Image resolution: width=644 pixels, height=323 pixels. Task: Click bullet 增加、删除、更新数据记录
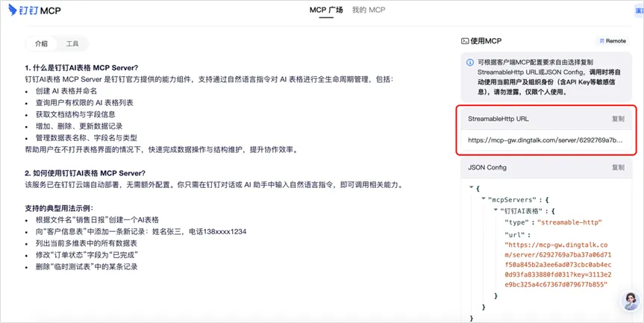[79, 126]
